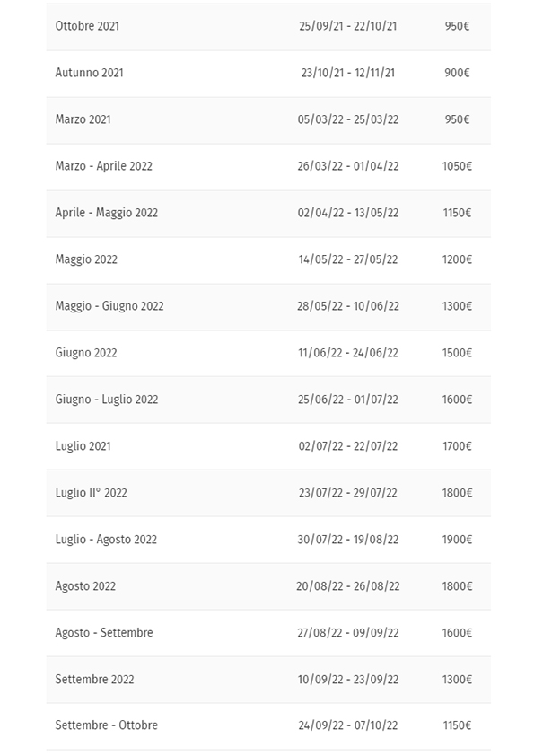Click the 950€ price for Ottobre 2021
The height and width of the screenshot is (756, 534).
pyautogui.click(x=457, y=26)
